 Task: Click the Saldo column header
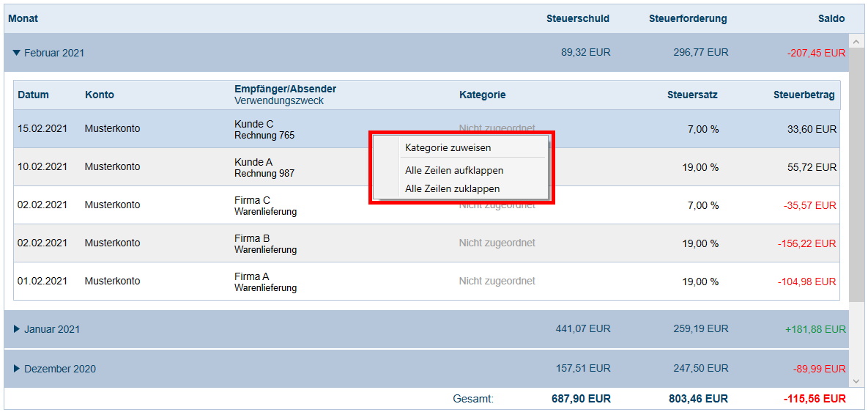(x=831, y=18)
